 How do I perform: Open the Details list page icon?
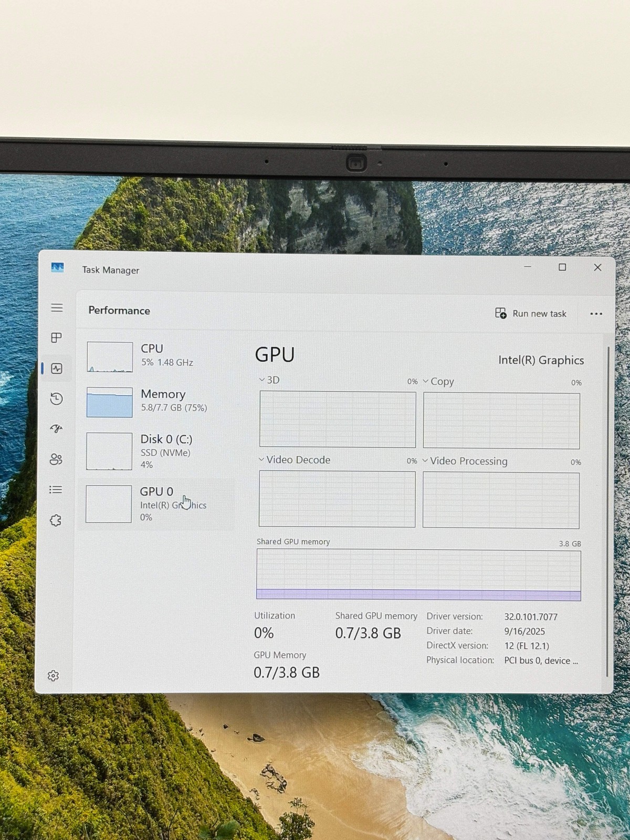[x=56, y=490]
